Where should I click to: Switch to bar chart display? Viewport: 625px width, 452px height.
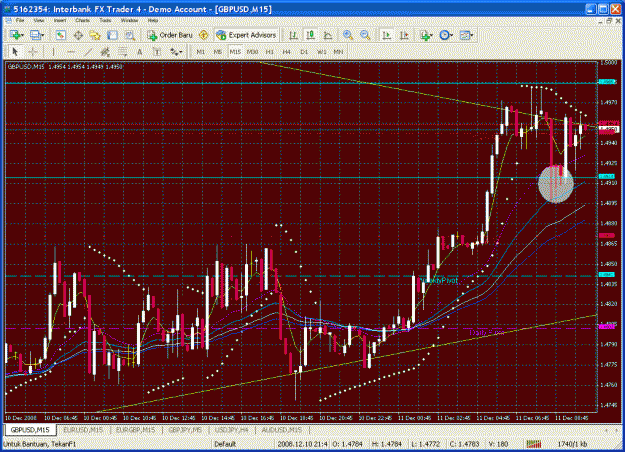coord(293,35)
